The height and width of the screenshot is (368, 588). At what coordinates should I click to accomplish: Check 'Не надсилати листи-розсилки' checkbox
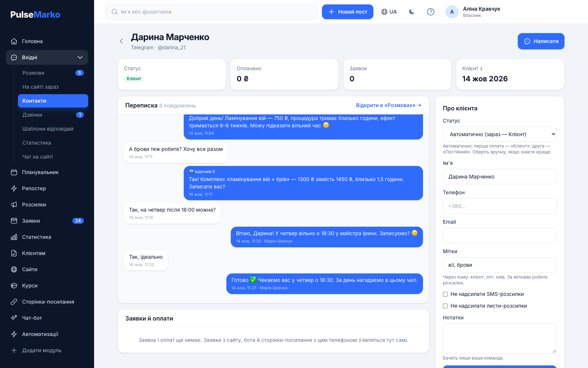click(x=445, y=306)
